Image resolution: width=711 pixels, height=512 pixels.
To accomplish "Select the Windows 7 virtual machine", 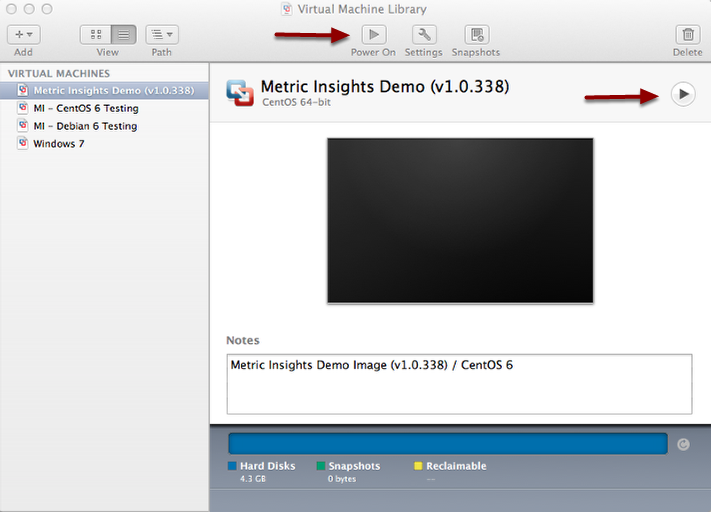I will coord(104,143).
